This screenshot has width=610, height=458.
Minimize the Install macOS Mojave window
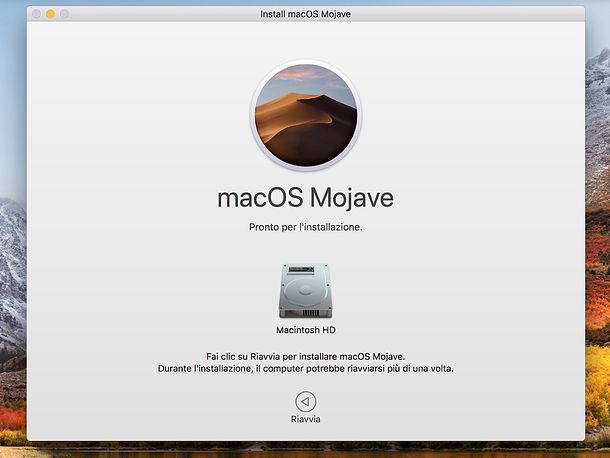pyautogui.click(x=50, y=14)
